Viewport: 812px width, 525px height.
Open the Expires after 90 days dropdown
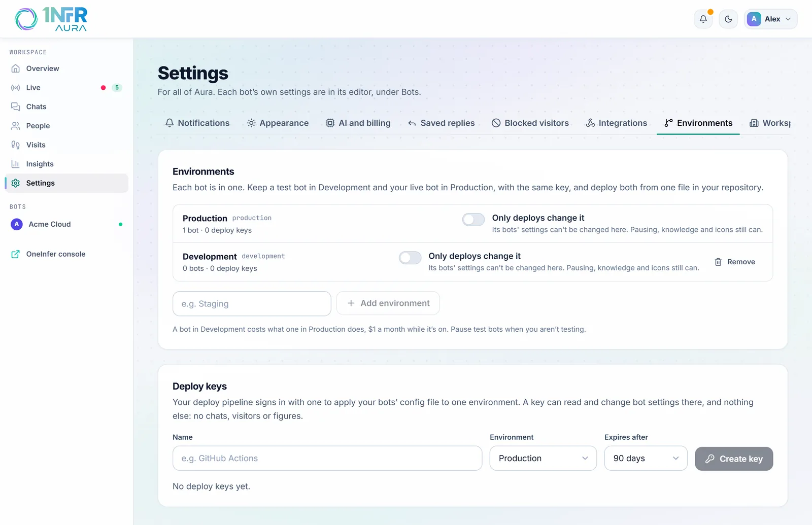click(646, 458)
